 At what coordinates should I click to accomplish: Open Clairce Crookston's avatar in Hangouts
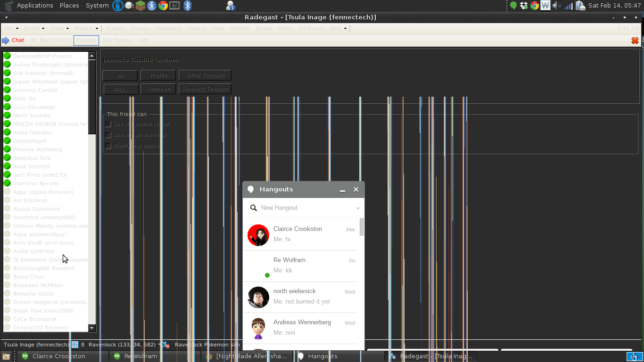pyautogui.click(x=258, y=235)
